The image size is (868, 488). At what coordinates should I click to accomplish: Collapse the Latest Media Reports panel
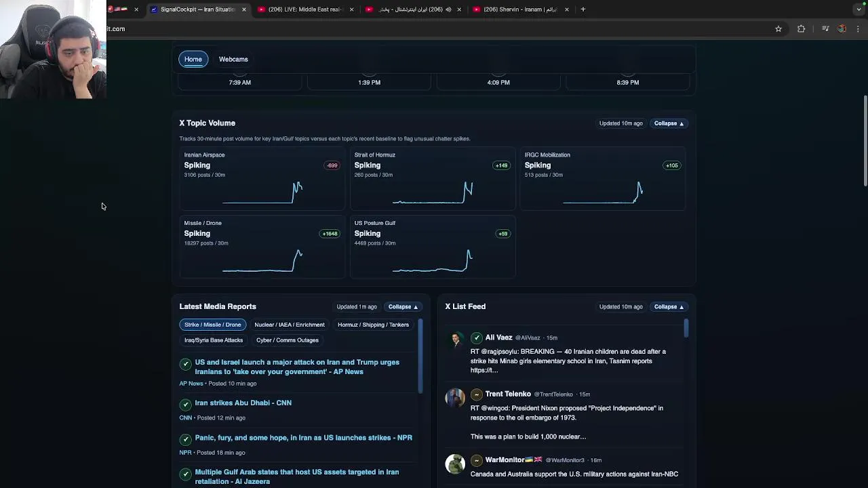coord(403,307)
